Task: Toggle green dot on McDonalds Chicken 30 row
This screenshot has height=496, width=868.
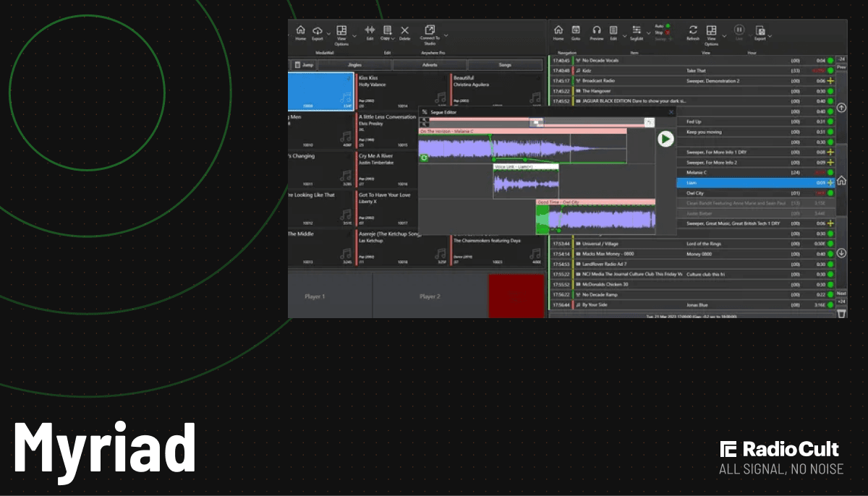Action: (x=830, y=284)
